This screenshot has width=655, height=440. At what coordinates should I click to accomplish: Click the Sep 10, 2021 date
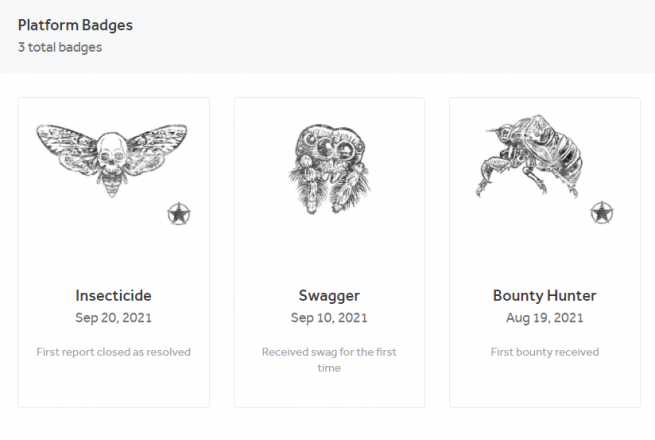click(329, 318)
